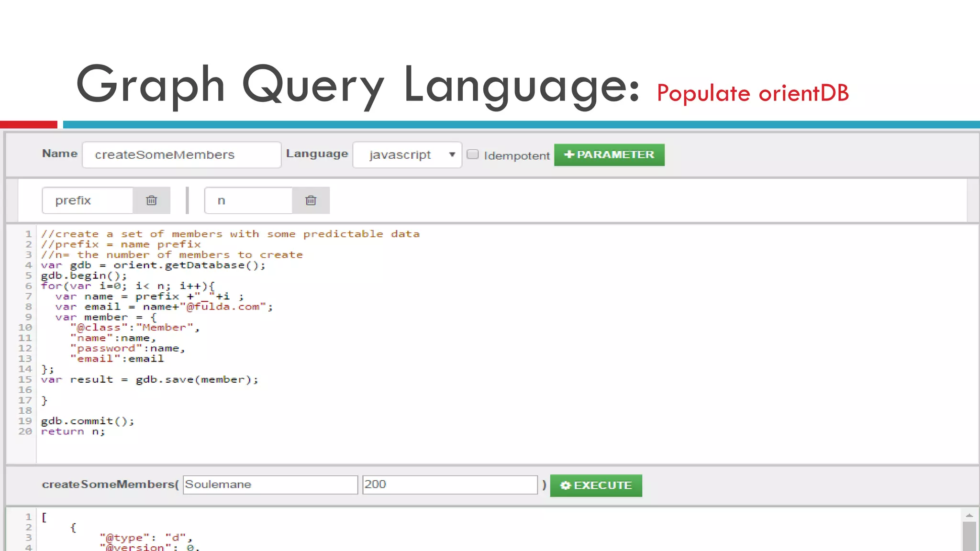Image resolution: width=980 pixels, height=551 pixels.
Task: Click the results panel scrollbar up arrow
Action: pos(969,515)
